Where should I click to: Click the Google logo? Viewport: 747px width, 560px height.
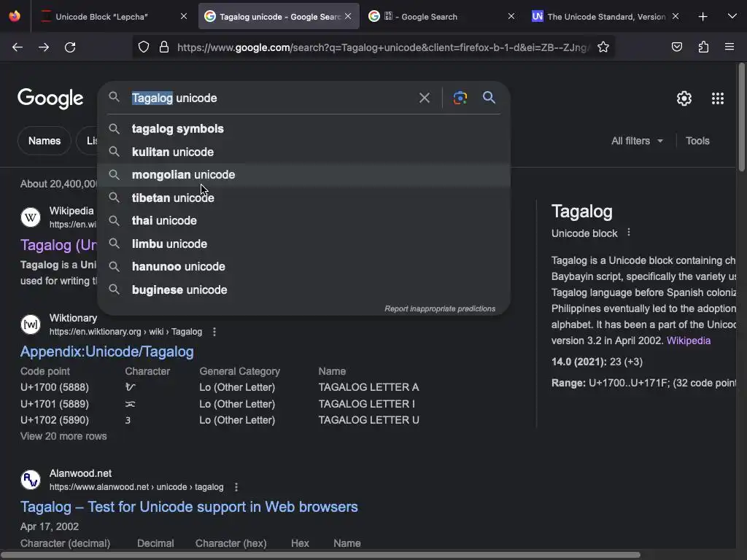pyautogui.click(x=50, y=98)
